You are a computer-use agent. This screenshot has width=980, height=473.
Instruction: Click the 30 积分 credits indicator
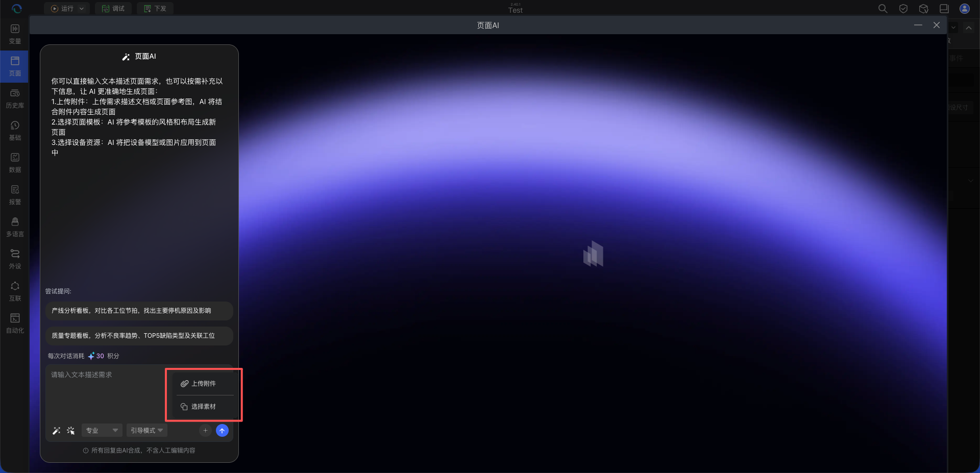pos(104,356)
